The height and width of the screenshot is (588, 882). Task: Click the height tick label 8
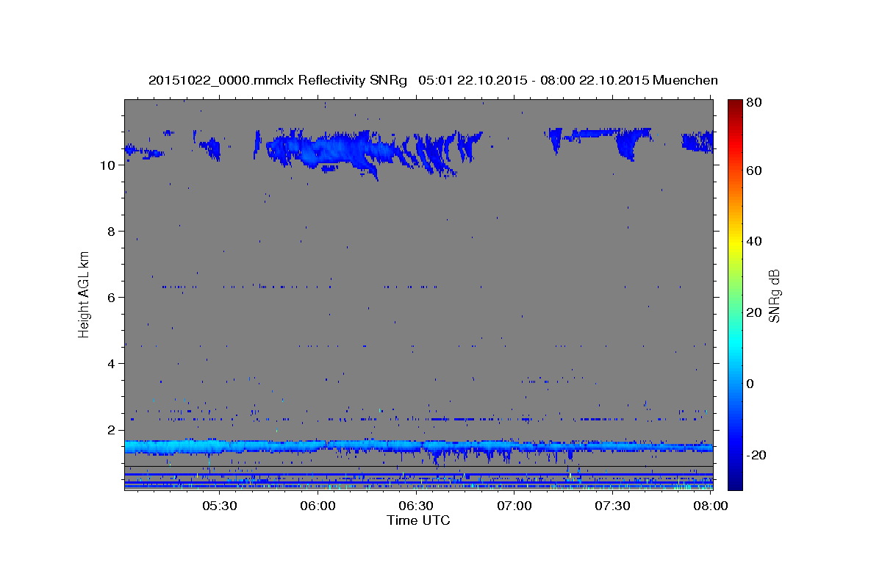110,232
